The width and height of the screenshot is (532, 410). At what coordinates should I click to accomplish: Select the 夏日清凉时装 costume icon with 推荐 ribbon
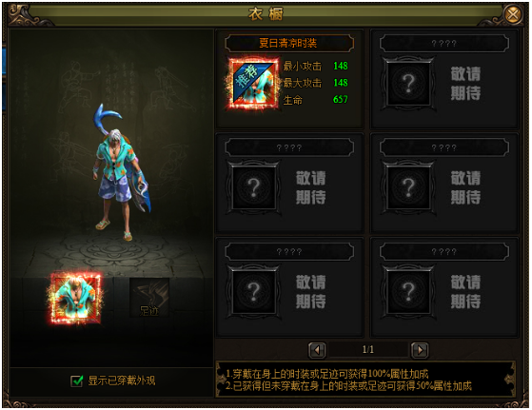(x=254, y=83)
